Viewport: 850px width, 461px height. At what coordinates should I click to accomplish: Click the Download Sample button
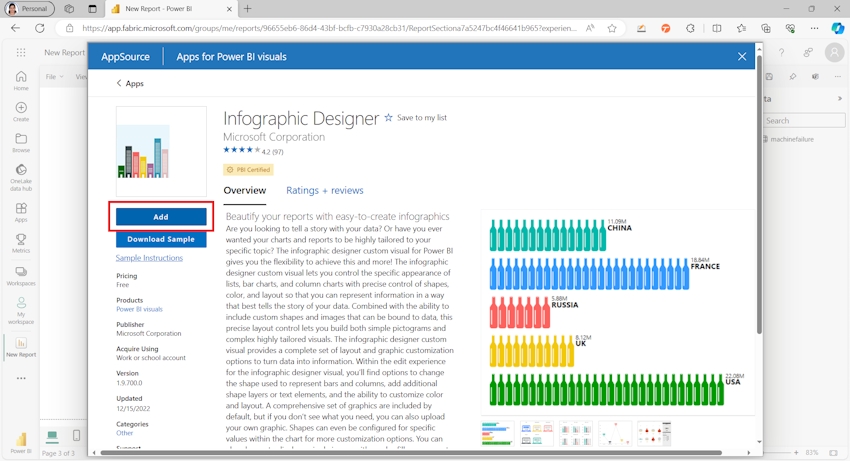(161, 239)
